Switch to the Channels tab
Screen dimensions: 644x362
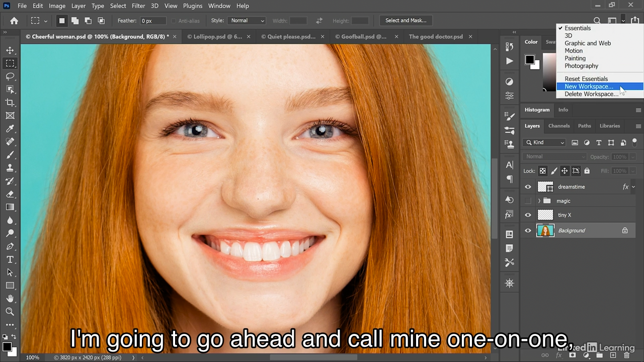coord(558,126)
